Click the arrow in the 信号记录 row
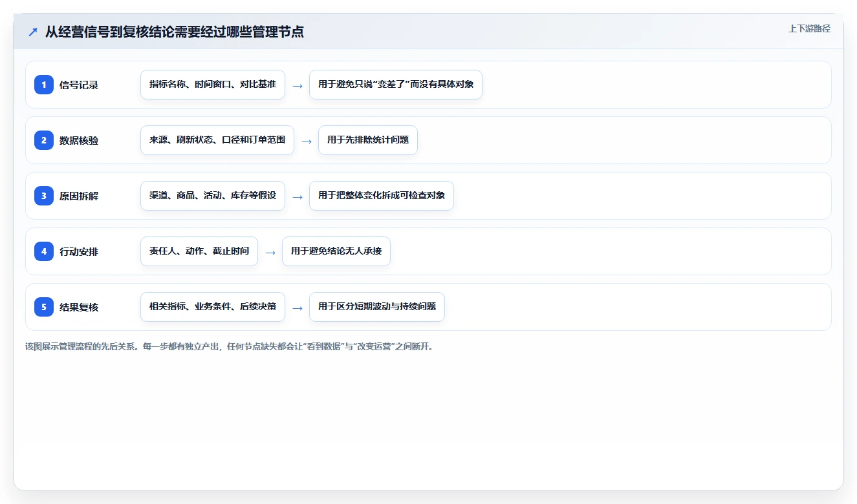 (x=298, y=85)
